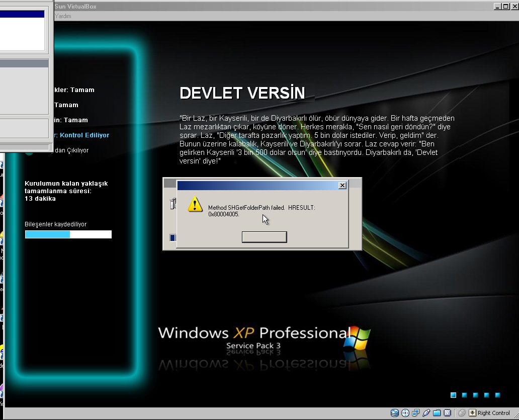Click the yellow warning icon in error dialog

195,205
